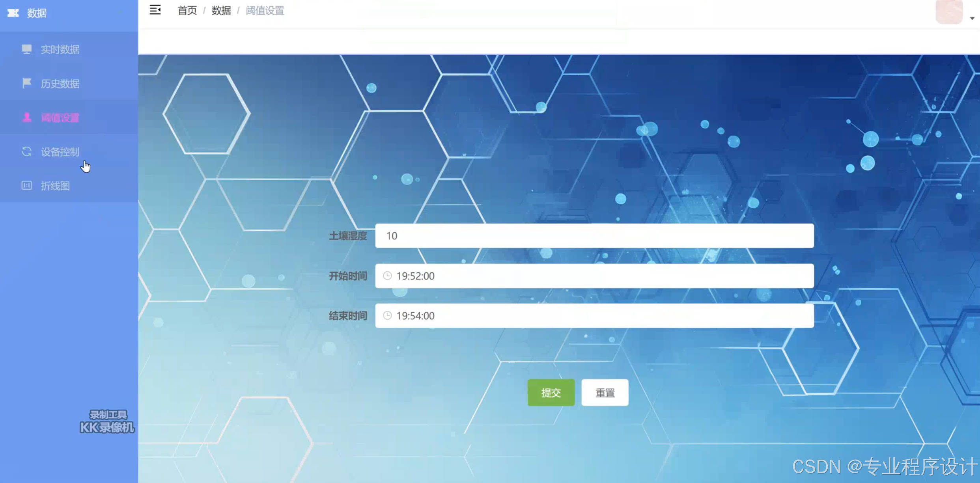980x483 pixels.
Task: Click the user avatar thumbnail
Action: 949,12
